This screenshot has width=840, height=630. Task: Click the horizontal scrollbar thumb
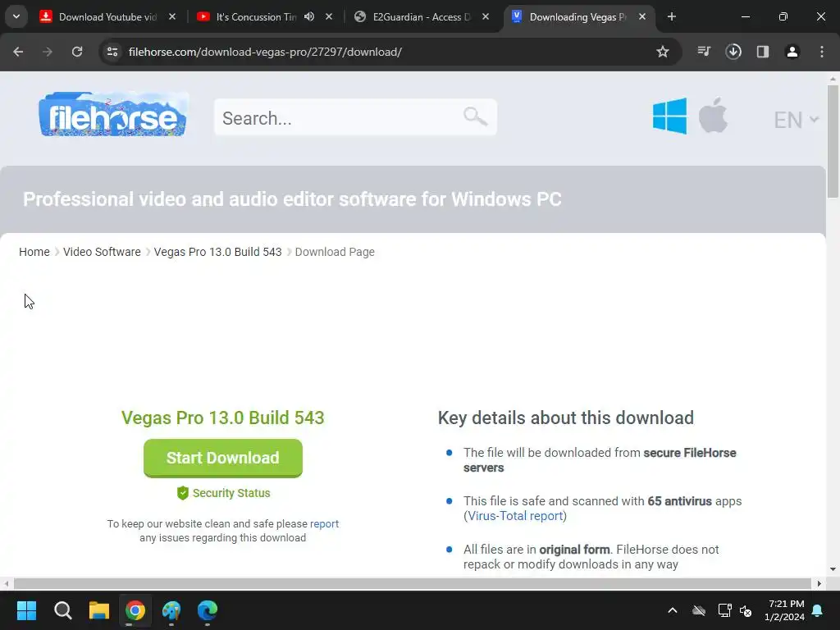coord(413,583)
